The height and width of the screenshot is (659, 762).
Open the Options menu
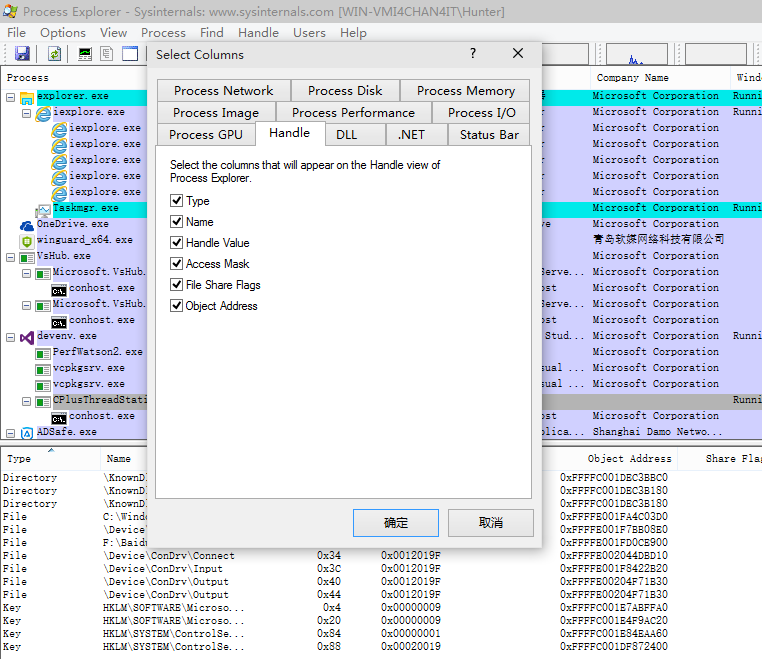tap(63, 33)
